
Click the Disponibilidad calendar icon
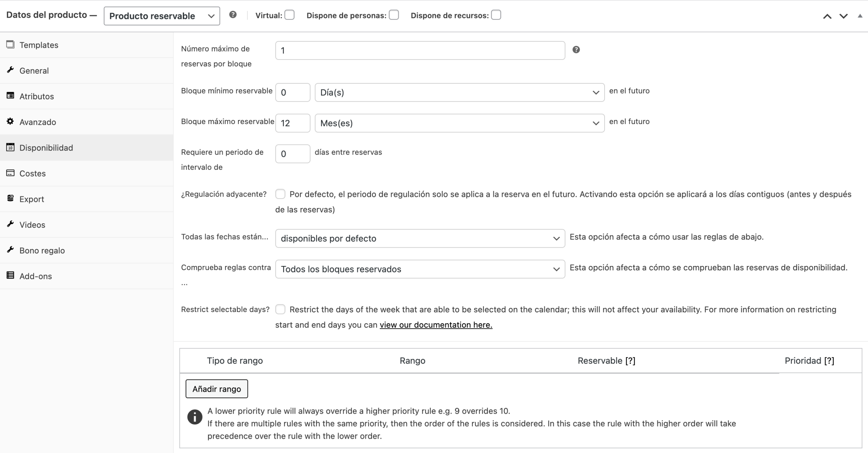[x=11, y=147]
